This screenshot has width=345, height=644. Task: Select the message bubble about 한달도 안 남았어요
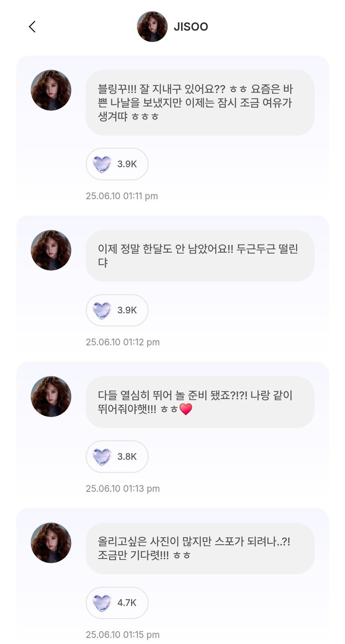coord(200,256)
